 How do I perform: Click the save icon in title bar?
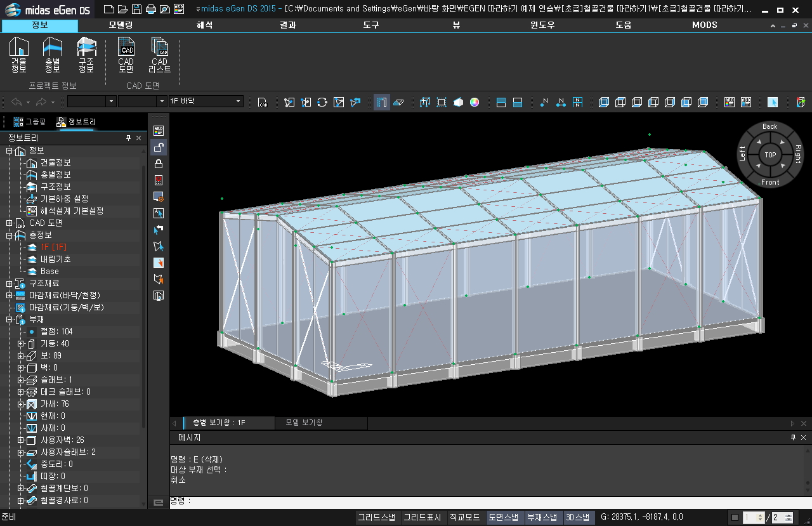point(136,9)
